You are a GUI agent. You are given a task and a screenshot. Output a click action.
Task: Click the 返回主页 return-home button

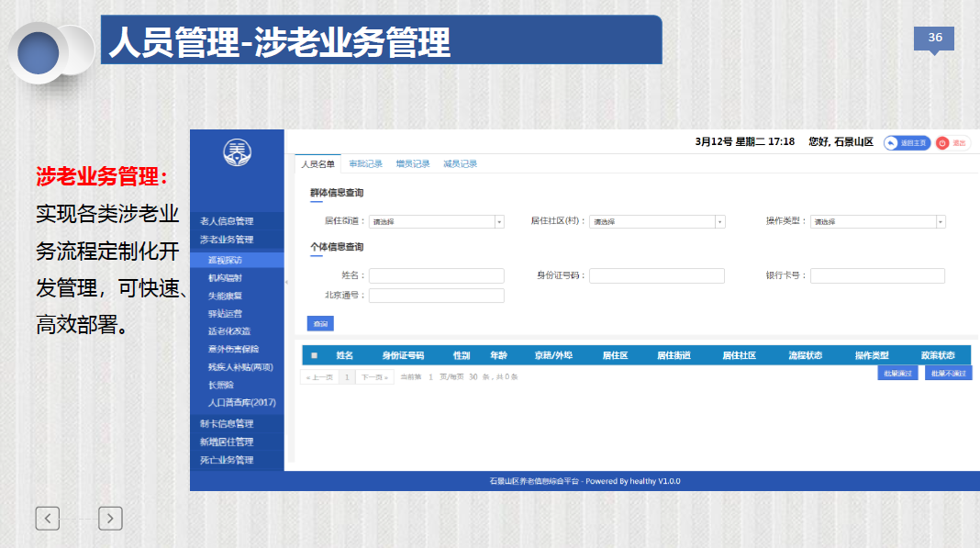(907, 143)
